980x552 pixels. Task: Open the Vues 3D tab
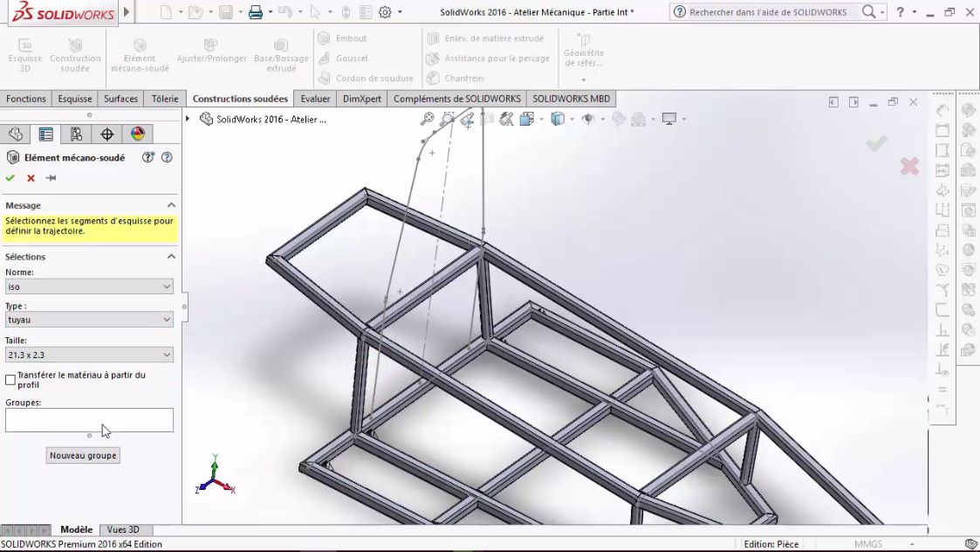click(123, 529)
